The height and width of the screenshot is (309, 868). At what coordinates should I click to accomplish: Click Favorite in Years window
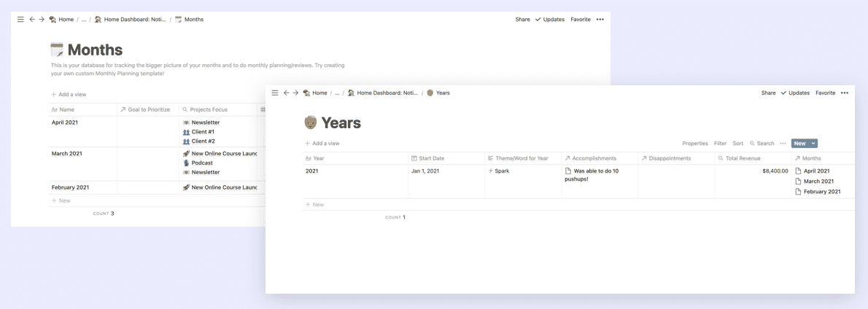[x=826, y=93]
